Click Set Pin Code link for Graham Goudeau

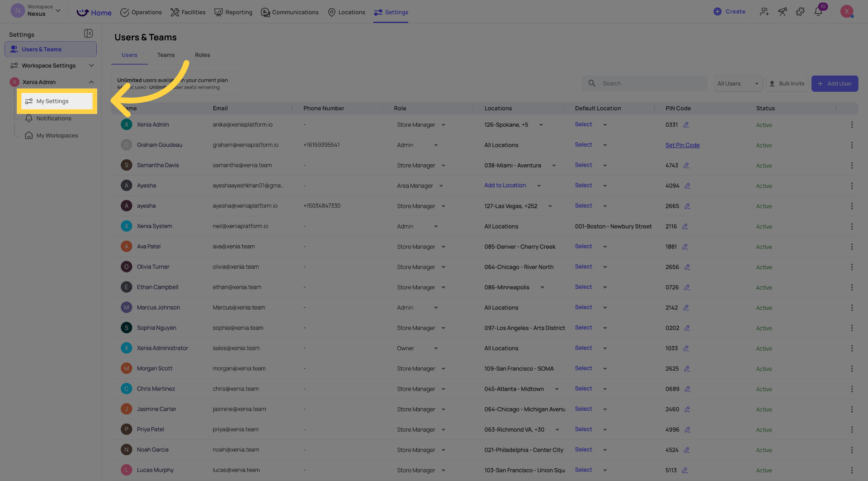point(682,145)
